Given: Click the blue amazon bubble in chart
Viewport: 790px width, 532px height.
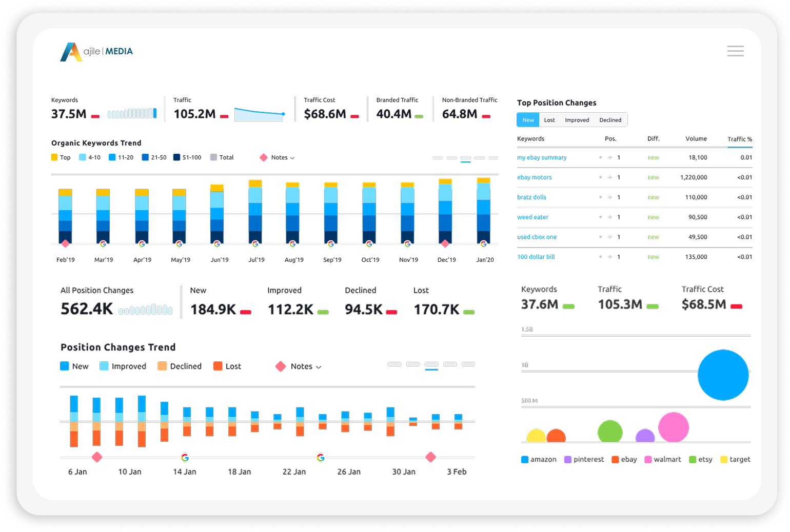Looking at the screenshot, I should coord(723,375).
